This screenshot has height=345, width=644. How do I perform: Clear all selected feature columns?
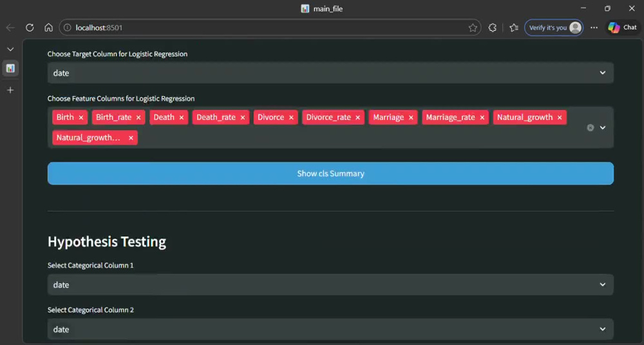(x=590, y=128)
